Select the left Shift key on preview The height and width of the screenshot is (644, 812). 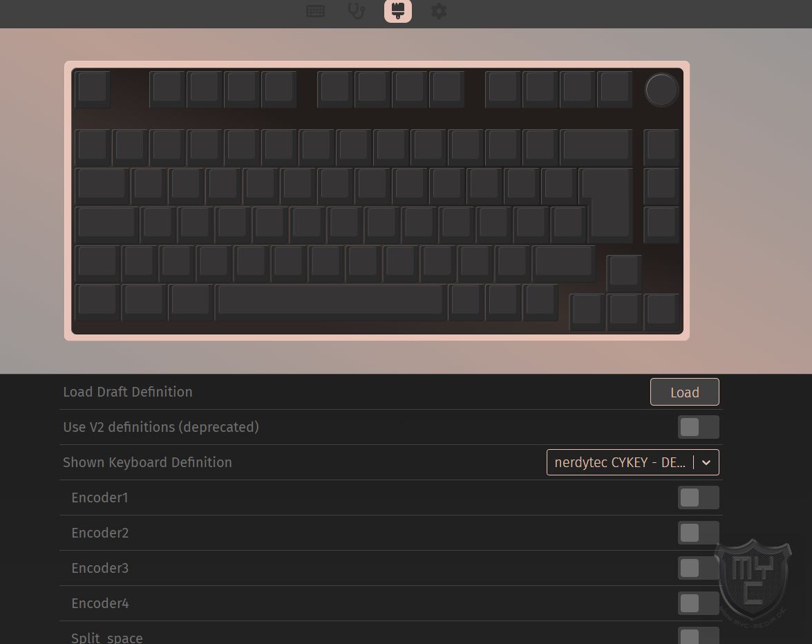point(97,263)
